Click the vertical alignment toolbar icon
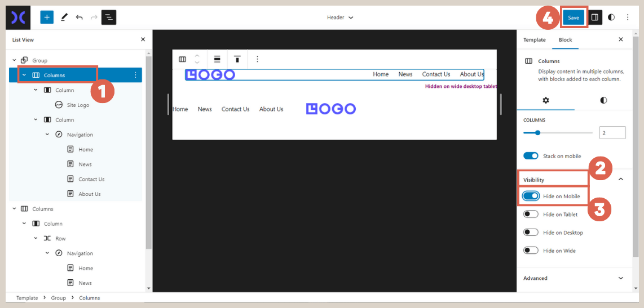This screenshot has height=308, width=644. pyautogui.click(x=237, y=59)
